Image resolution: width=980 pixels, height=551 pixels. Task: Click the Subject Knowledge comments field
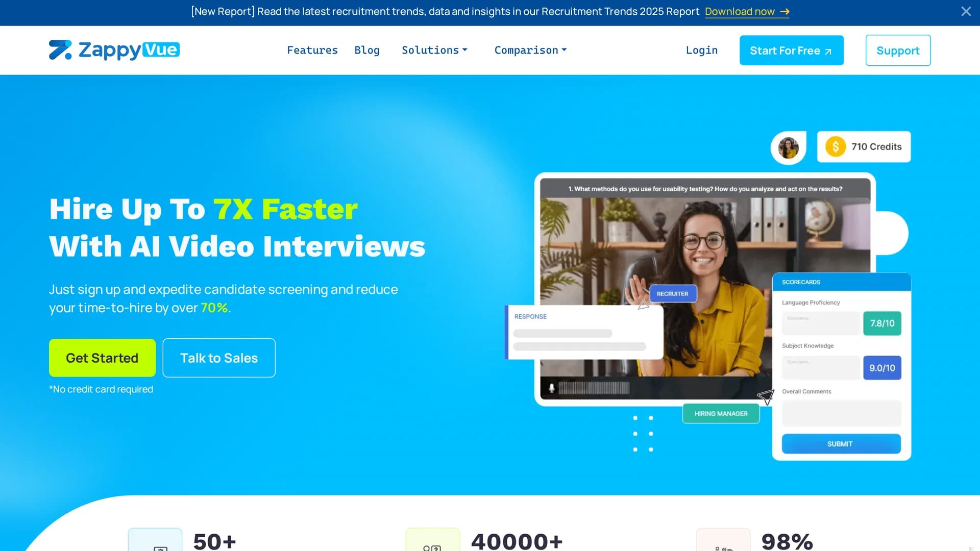(x=821, y=367)
